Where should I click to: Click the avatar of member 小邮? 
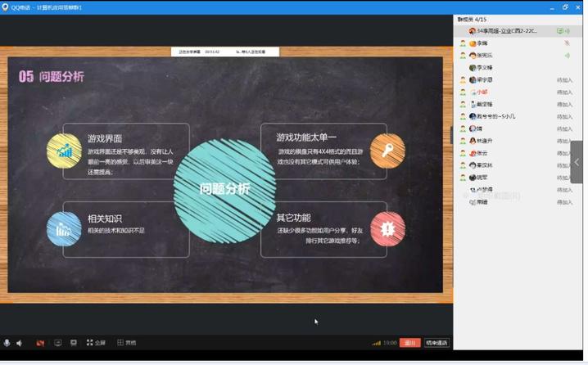(x=473, y=92)
